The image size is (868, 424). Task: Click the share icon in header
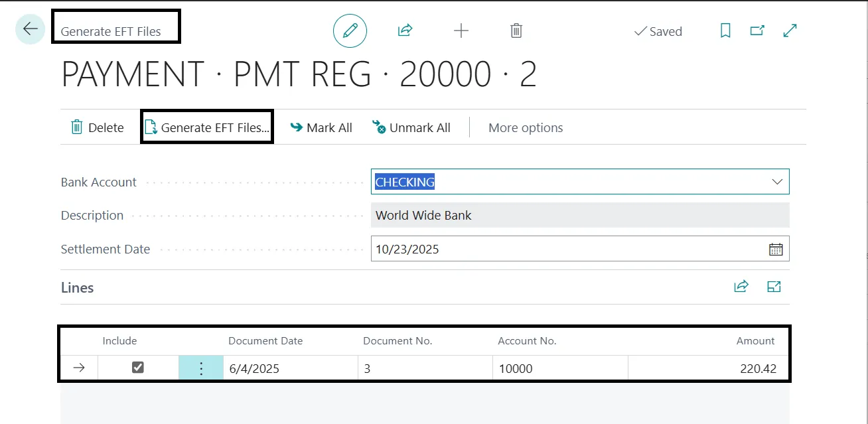coord(405,31)
